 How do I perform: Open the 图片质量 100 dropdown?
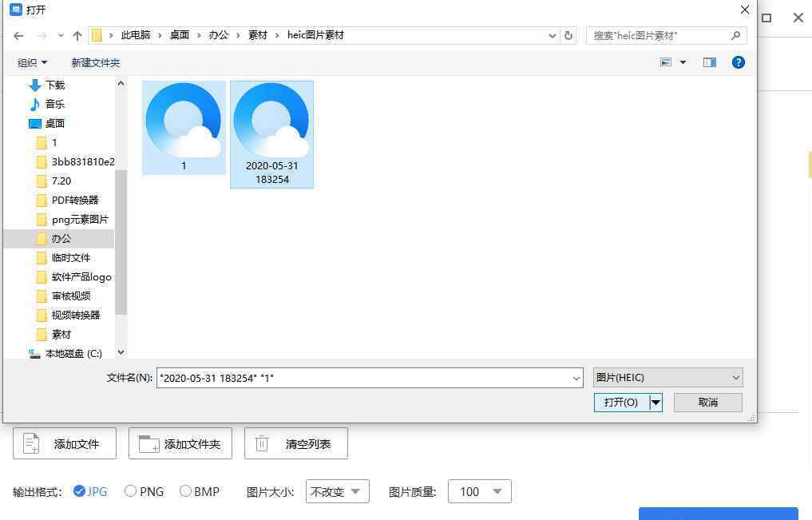tap(480, 491)
